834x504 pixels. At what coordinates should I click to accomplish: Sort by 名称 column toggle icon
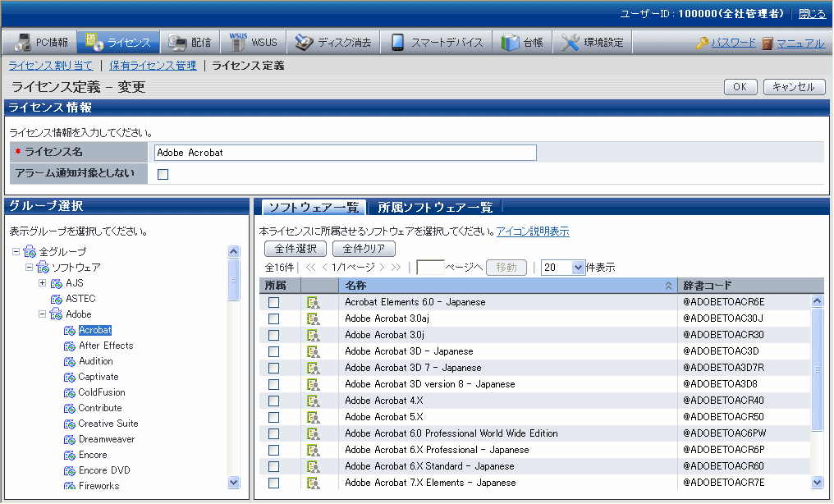coord(668,286)
